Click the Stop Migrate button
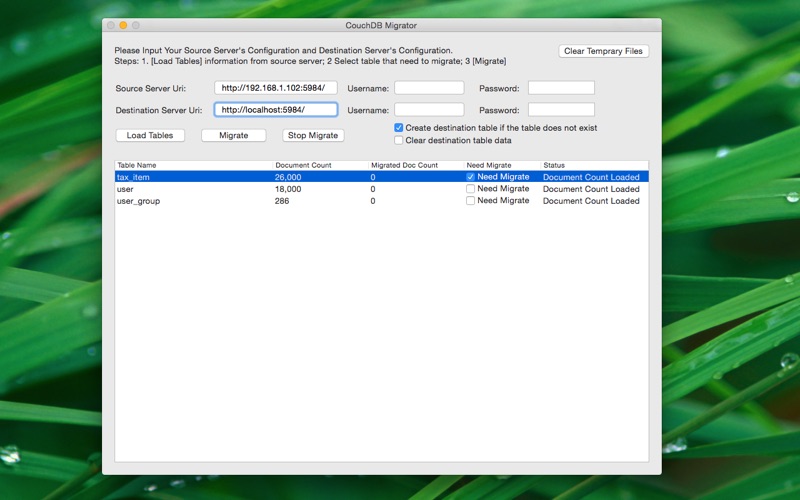This screenshot has height=500, width=800. tap(313, 135)
